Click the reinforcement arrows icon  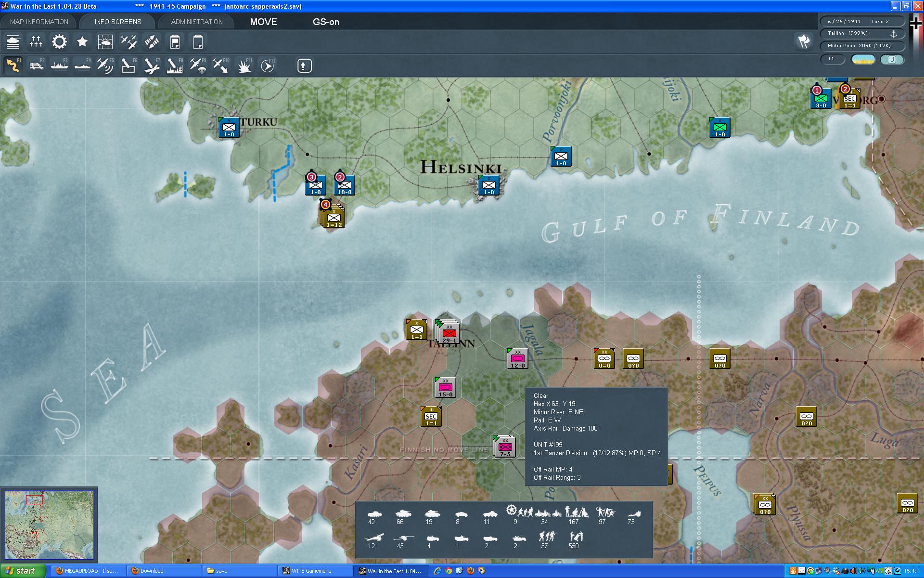pos(152,42)
